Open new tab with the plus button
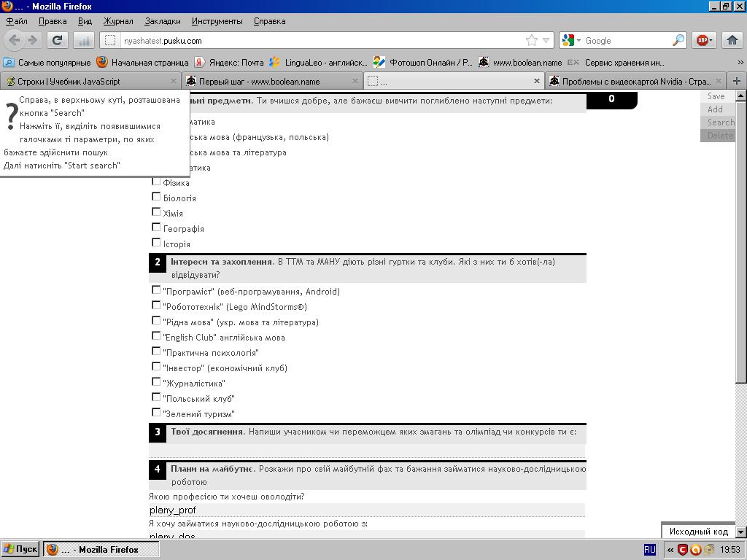747x560 pixels. coord(737,81)
